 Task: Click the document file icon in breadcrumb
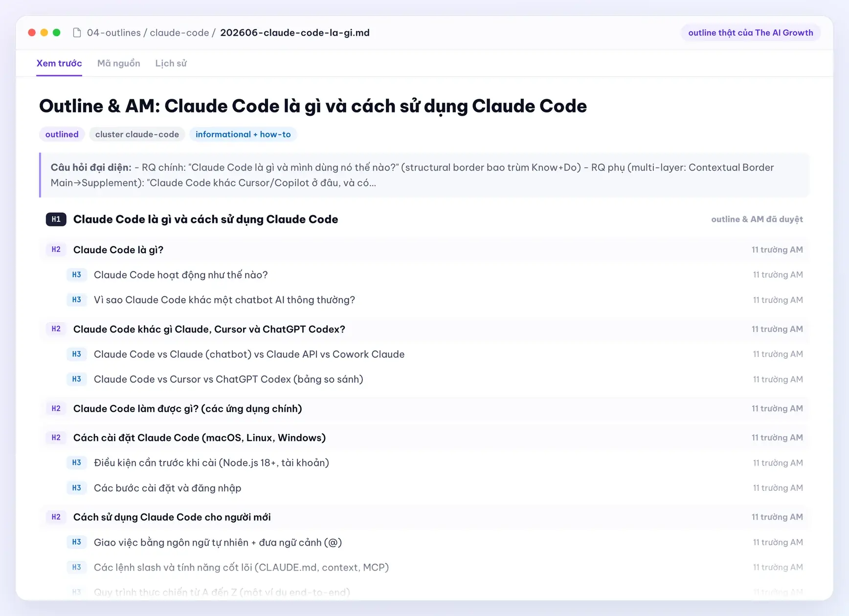[77, 33]
